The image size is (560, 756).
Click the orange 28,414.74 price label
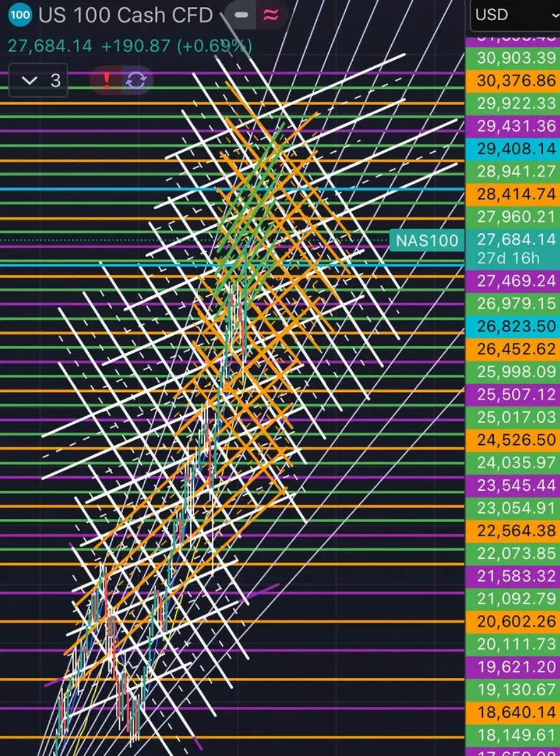coord(512,193)
